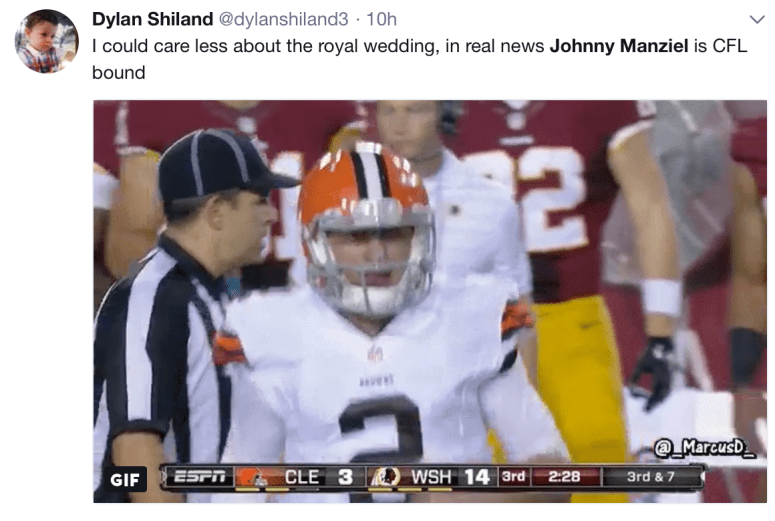Click the Washington logo beside WSH
Viewport: 775px width, 521px height.
385,477
